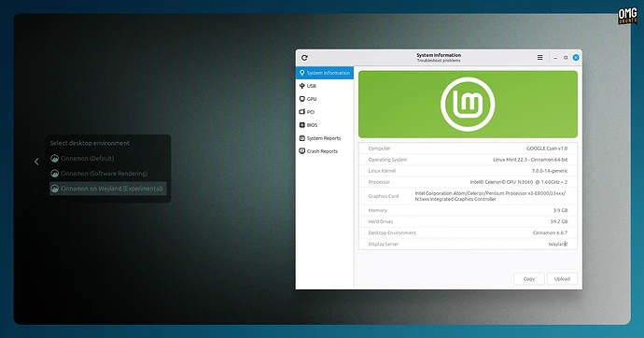This screenshot has width=644, height=338.
Task: Click the Desktop Environment value Cinnamon 6.6.7
Action: coord(550,232)
